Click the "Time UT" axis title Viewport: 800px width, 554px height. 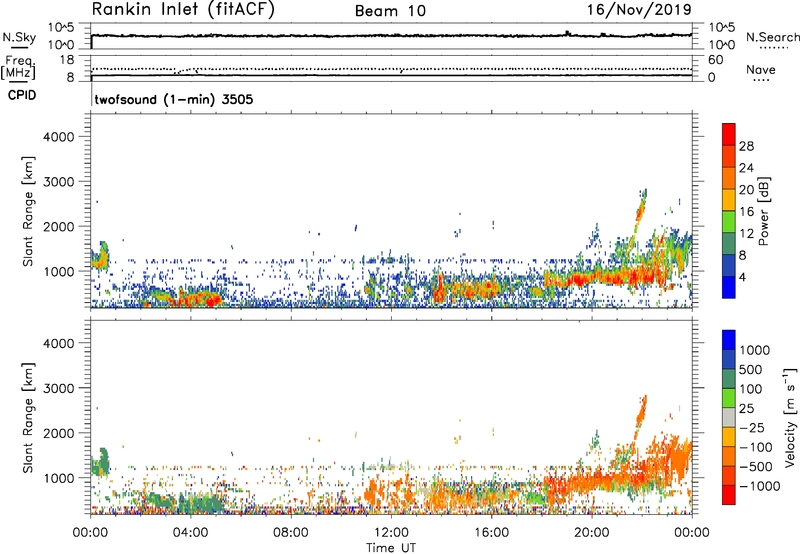[x=391, y=547]
